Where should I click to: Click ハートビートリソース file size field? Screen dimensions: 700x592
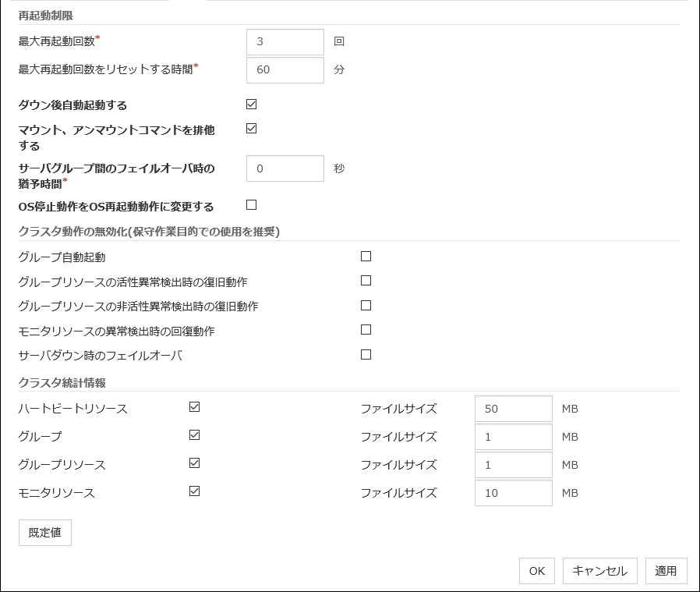coord(513,409)
